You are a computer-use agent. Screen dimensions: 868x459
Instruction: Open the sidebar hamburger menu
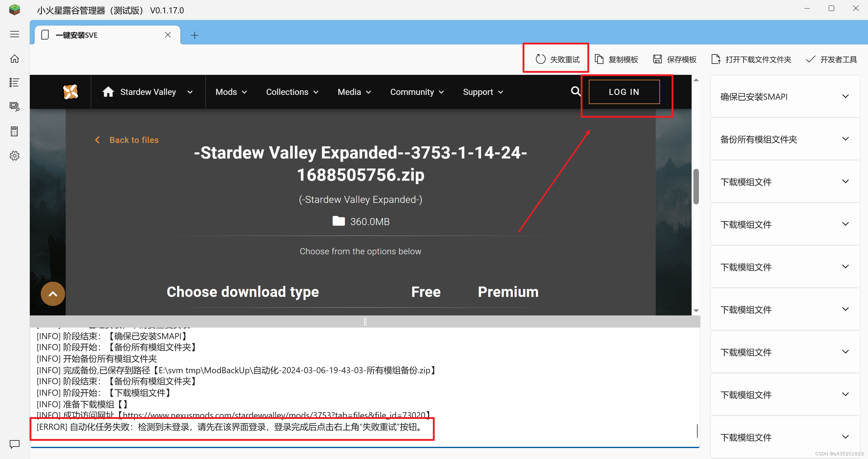coord(15,34)
